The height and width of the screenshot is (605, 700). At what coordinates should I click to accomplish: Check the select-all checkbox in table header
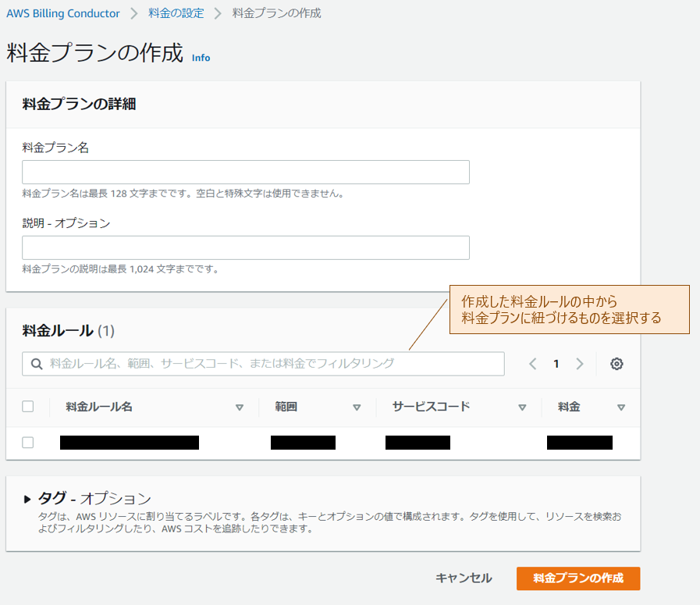tap(28, 407)
